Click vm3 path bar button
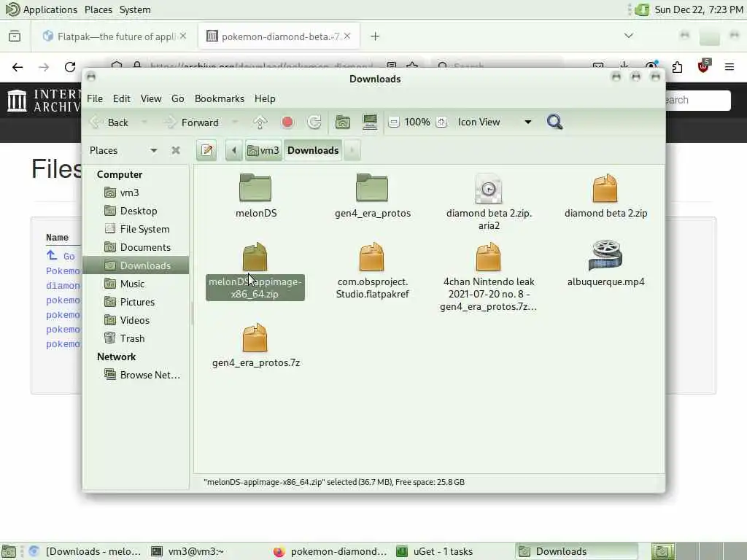Screen dimensions: 747x560 point(263,150)
